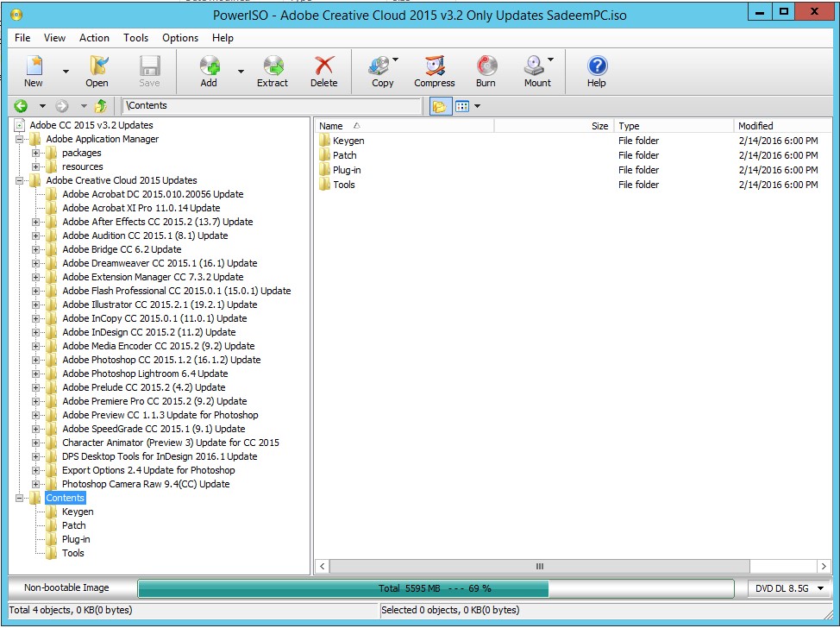
Task: Click the Extract toolbar icon
Action: (x=273, y=66)
